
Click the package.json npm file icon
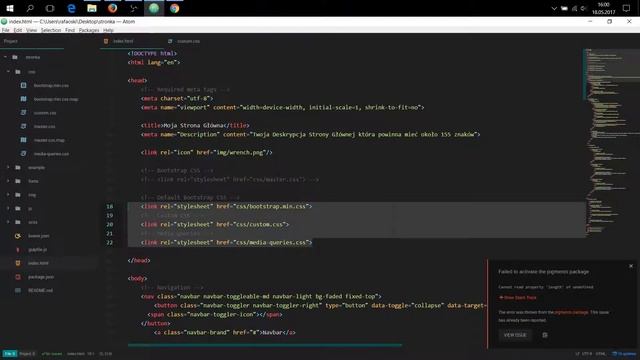click(18, 277)
